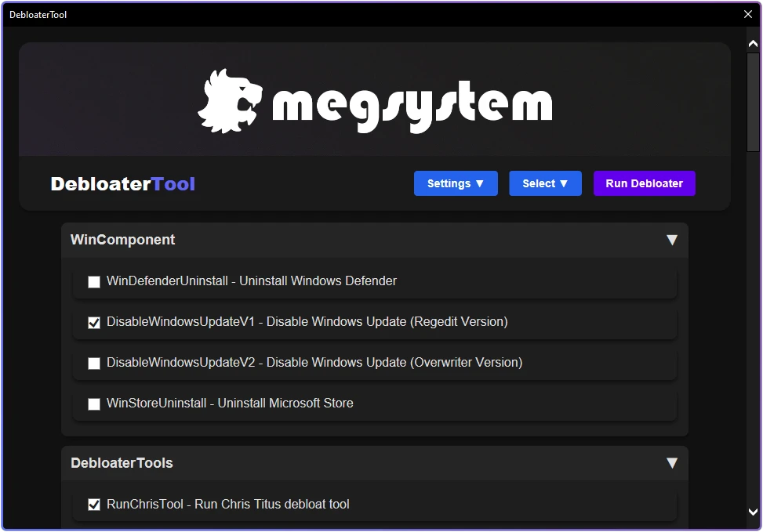
Task: Check the WinDefenderUninstall checkbox
Action: (x=94, y=282)
